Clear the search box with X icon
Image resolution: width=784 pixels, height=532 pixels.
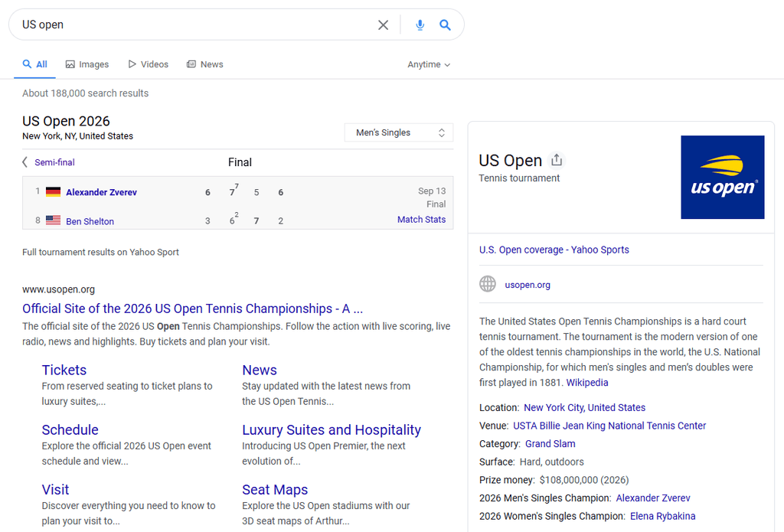point(383,25)
